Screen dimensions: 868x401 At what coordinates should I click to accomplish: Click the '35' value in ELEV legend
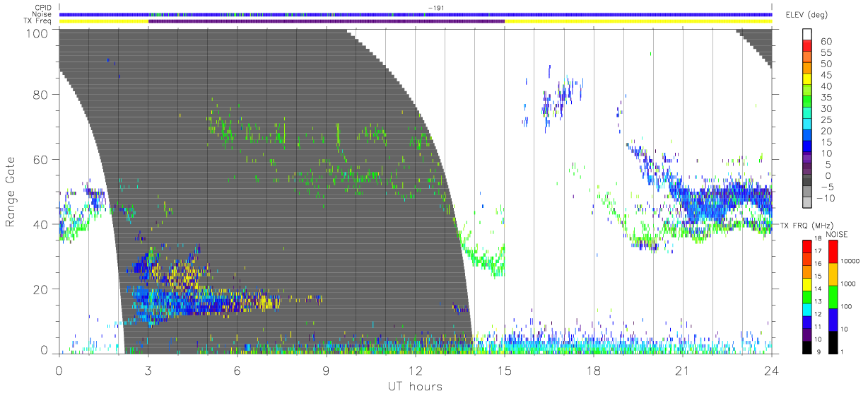point(826,97)
